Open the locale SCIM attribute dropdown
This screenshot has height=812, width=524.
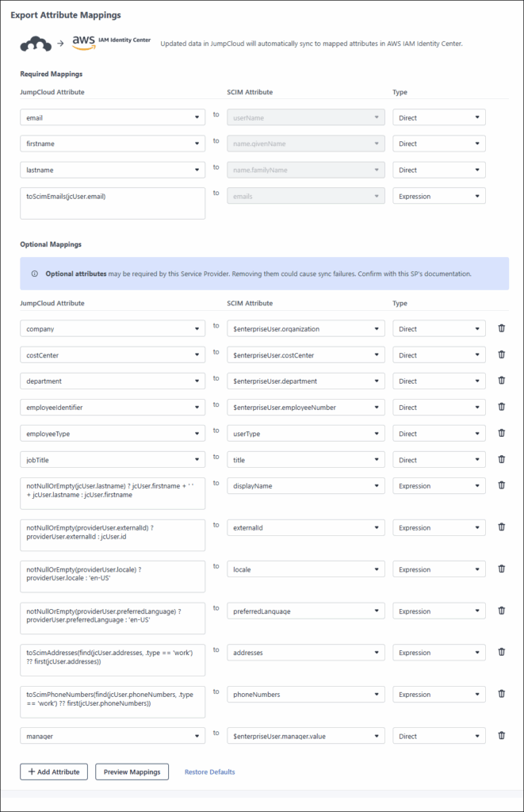click(305, 569)
